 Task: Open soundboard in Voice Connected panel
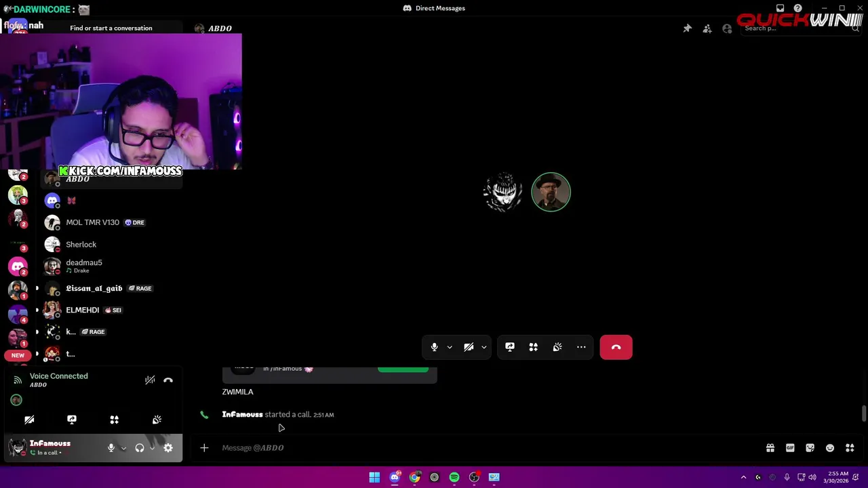point(157,420)
